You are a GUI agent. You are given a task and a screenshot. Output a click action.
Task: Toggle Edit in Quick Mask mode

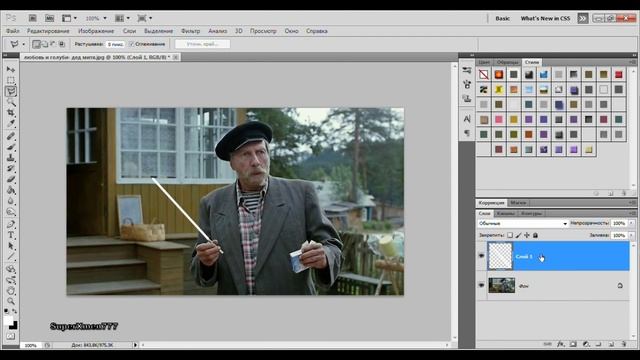tap(11, 336)
